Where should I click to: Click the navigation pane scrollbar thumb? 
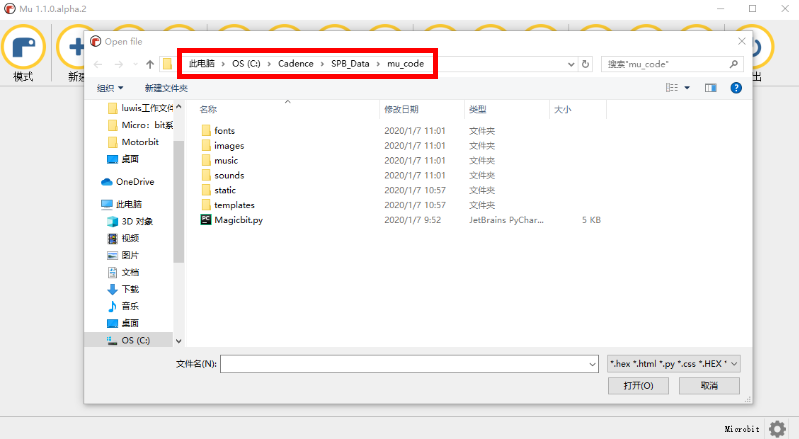(x=178, y=201)
